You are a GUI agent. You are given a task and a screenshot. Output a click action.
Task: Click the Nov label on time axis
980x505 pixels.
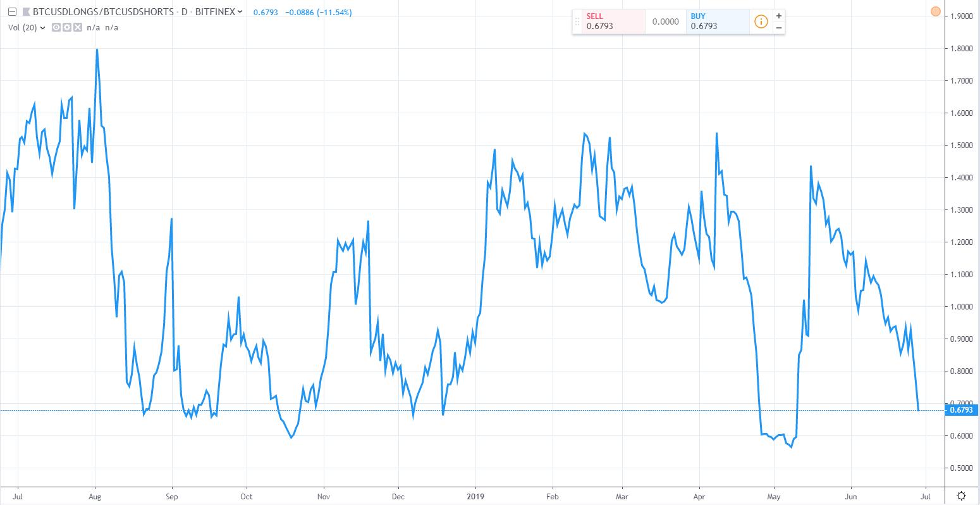click(x=323, y=496)
